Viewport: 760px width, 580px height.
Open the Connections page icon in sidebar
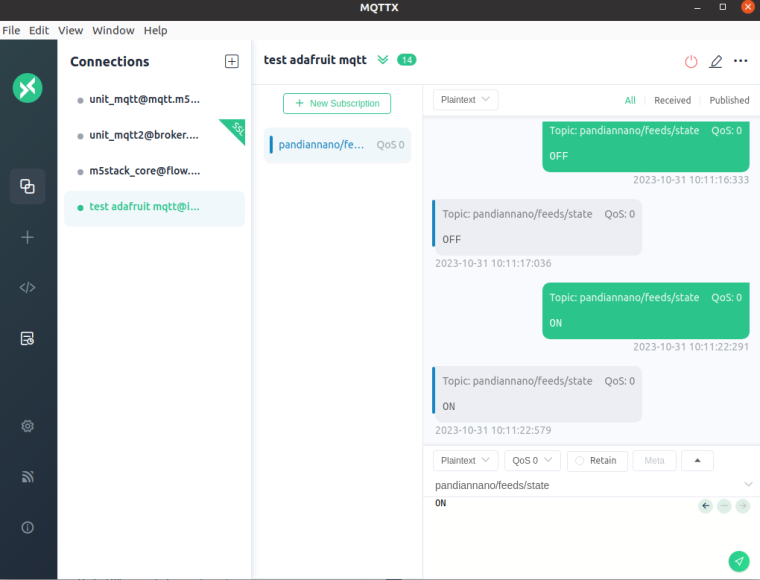coord(27,186)
